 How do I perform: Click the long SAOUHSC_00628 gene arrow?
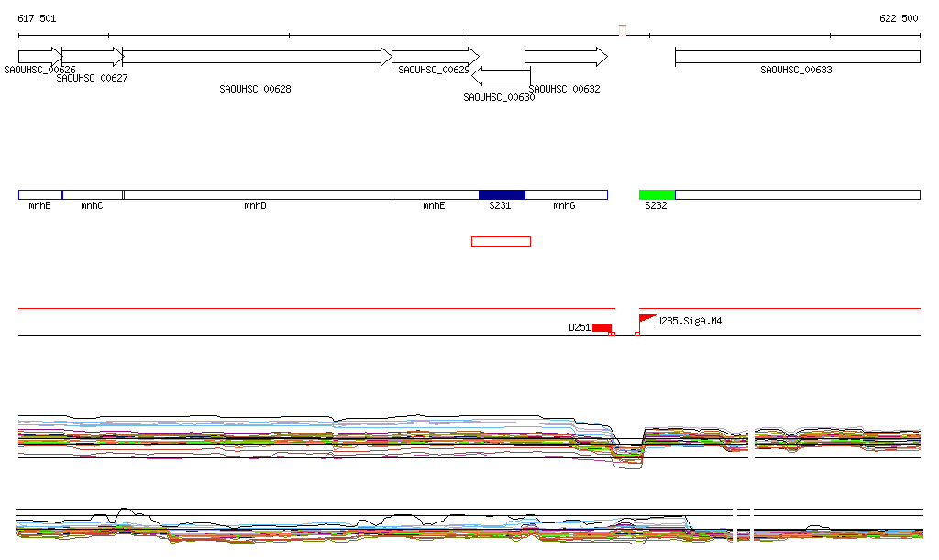click(257, 57)
